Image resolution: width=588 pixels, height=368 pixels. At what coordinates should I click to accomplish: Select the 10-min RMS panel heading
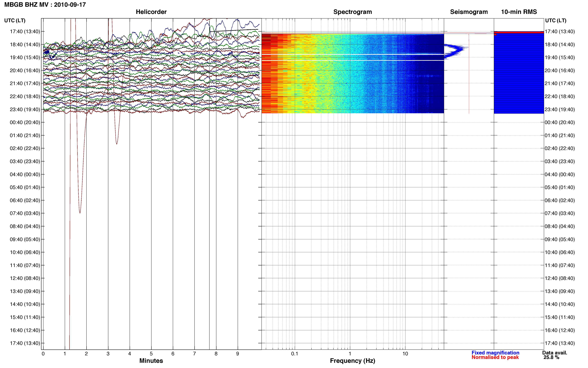click(519, 12)
